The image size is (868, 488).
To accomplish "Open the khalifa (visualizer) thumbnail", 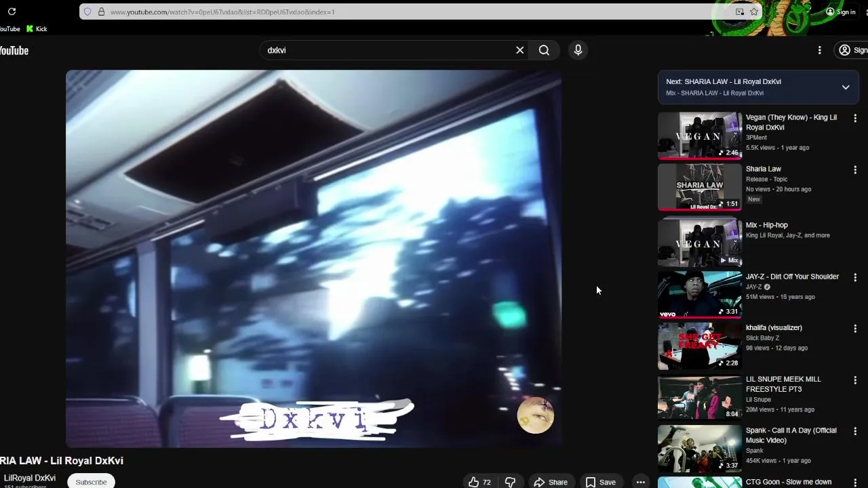I will (700, 346).
